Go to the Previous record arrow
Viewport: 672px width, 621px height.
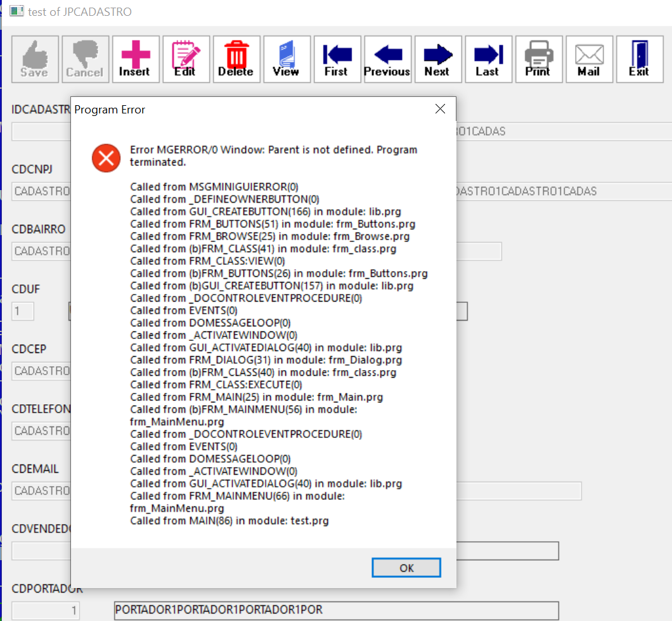tap(387, 59)
